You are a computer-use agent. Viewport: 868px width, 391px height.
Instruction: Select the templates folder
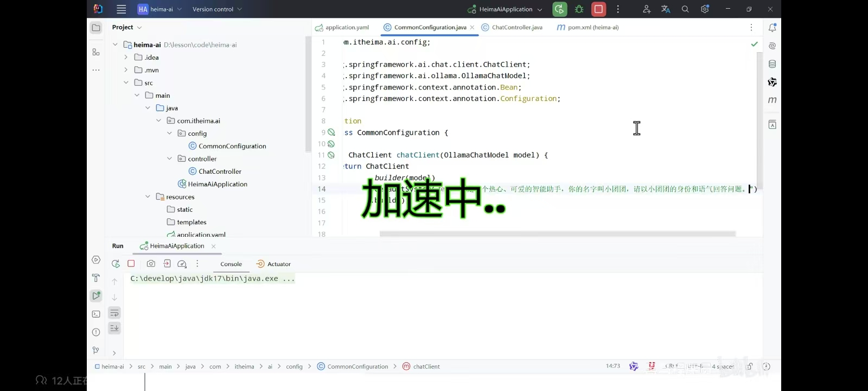tap(192, 222)
